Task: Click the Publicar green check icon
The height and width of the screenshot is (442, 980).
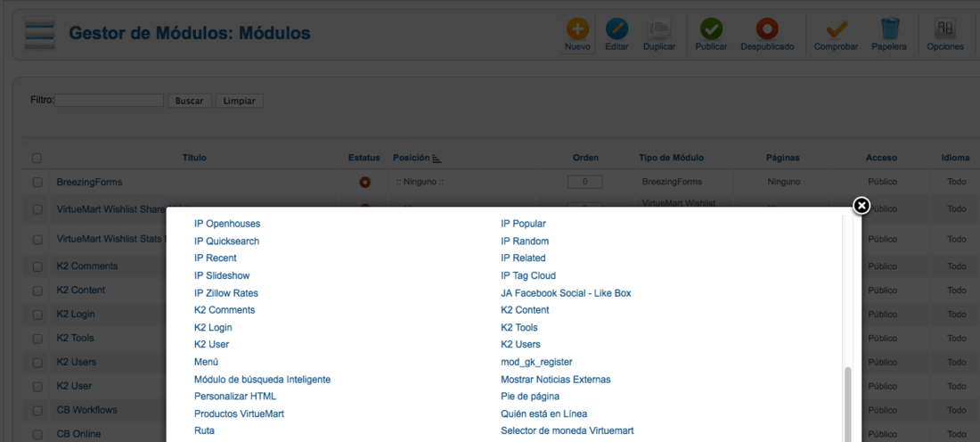Action: [x=711, y=29]
